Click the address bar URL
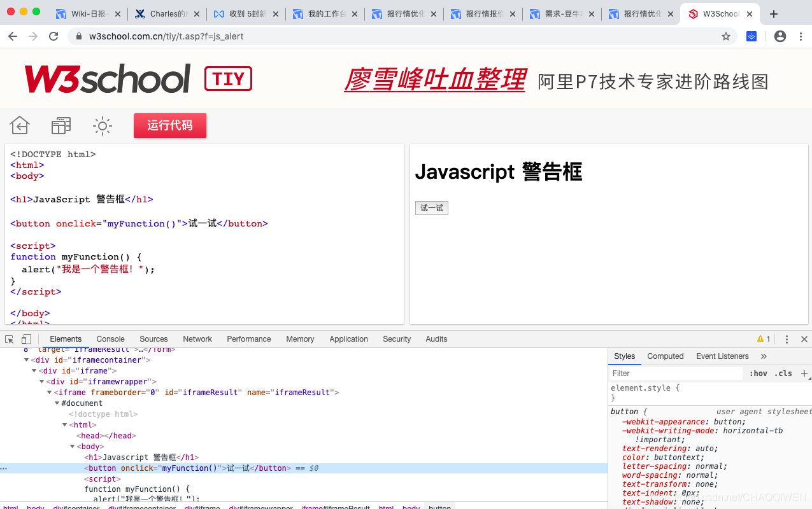 click(166, 36)
